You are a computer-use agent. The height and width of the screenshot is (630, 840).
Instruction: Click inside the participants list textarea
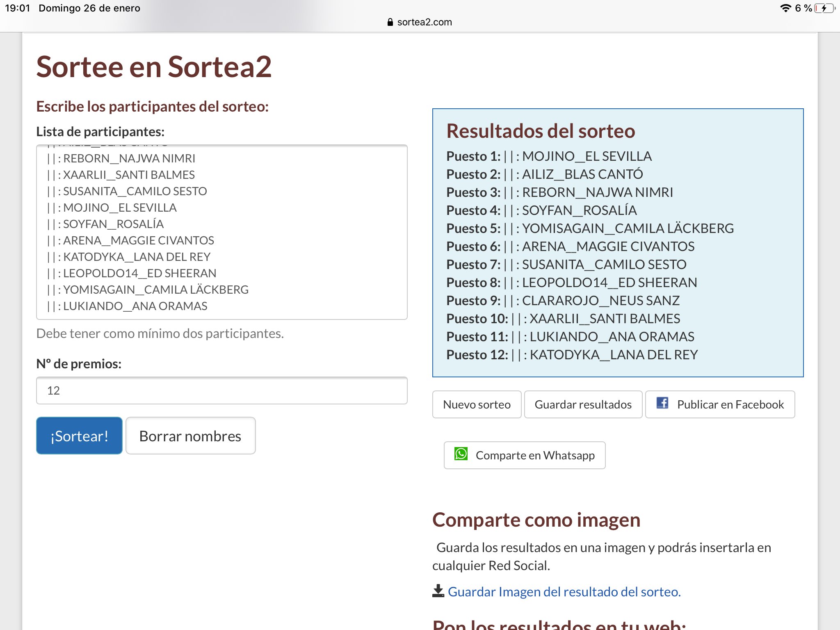coord(221,232)
